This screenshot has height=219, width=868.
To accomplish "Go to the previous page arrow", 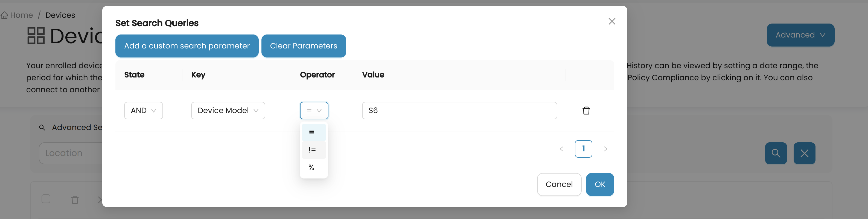I will (x=562, y=149).
